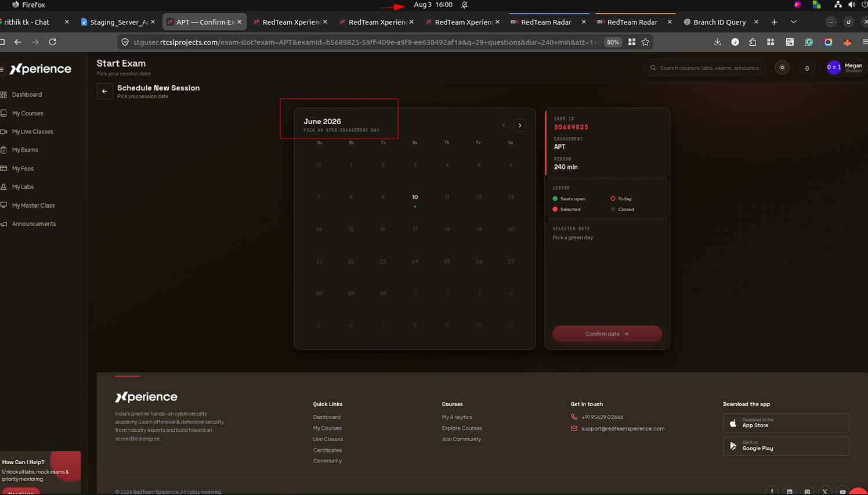Screen dimensions: 868x495
Task: Open the network icon in top bar
Action: 838,5
